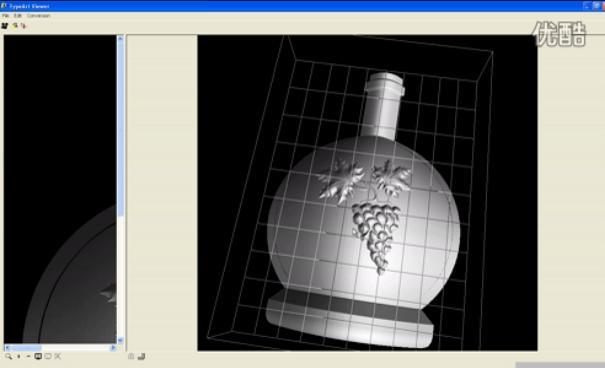The width and height of the screenshot is (605, 368).
Task: Click the 3D block render icon
Action: (141, 356)
